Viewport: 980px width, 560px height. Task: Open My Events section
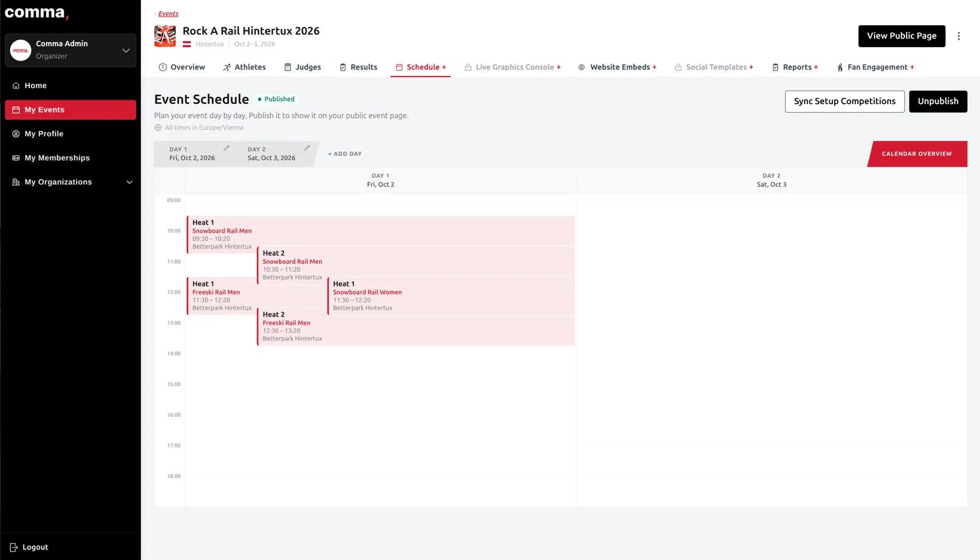click(x=70, y=110)
